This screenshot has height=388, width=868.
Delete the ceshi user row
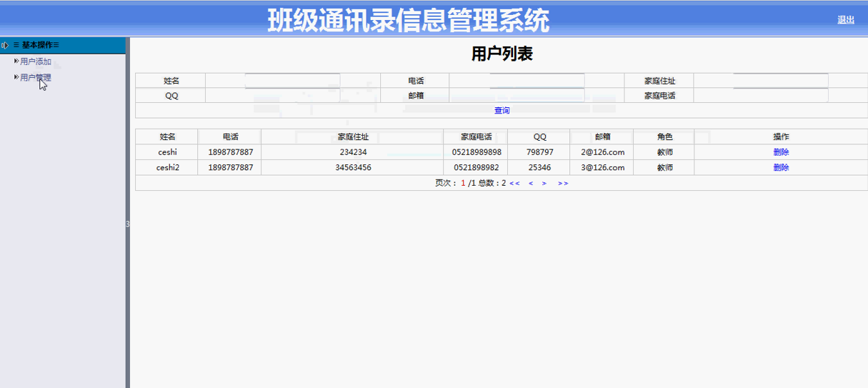pyautogui.click(x=781, y=152)
